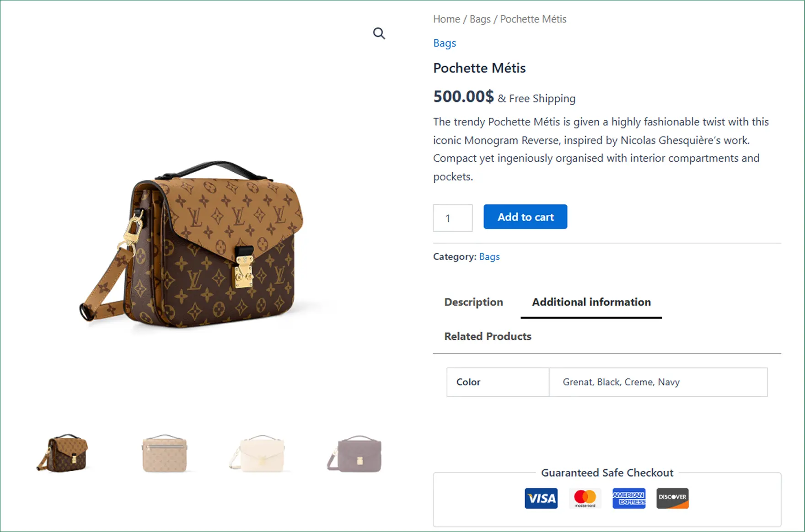Click the quantity input field
Screen dimensions: 805x532
452,218
